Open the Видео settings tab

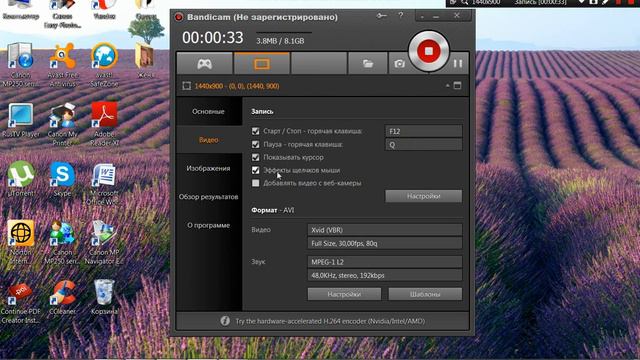coord(209,140)
